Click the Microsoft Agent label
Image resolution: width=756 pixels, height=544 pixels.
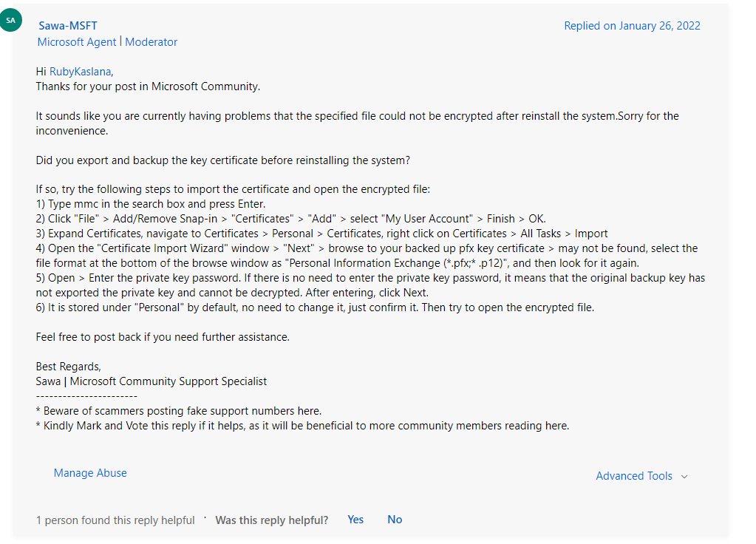point(77,42)
